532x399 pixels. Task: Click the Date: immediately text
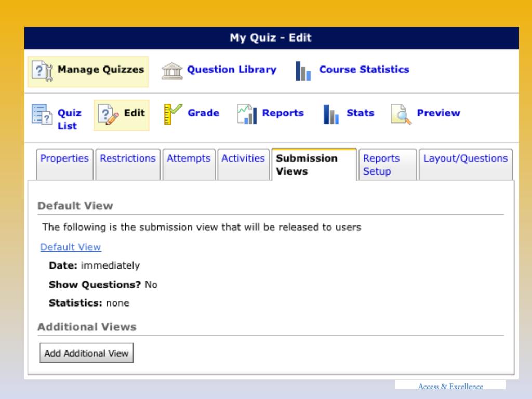tap(95, 265)
